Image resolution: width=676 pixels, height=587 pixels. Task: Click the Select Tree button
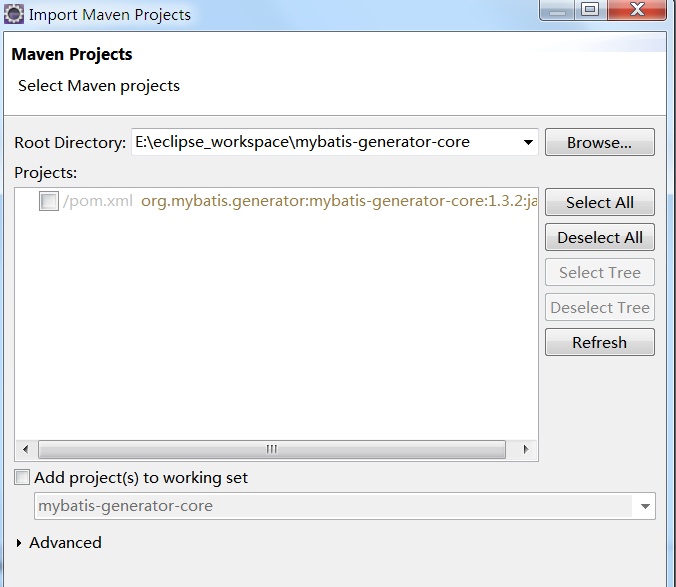click(600, 272)
